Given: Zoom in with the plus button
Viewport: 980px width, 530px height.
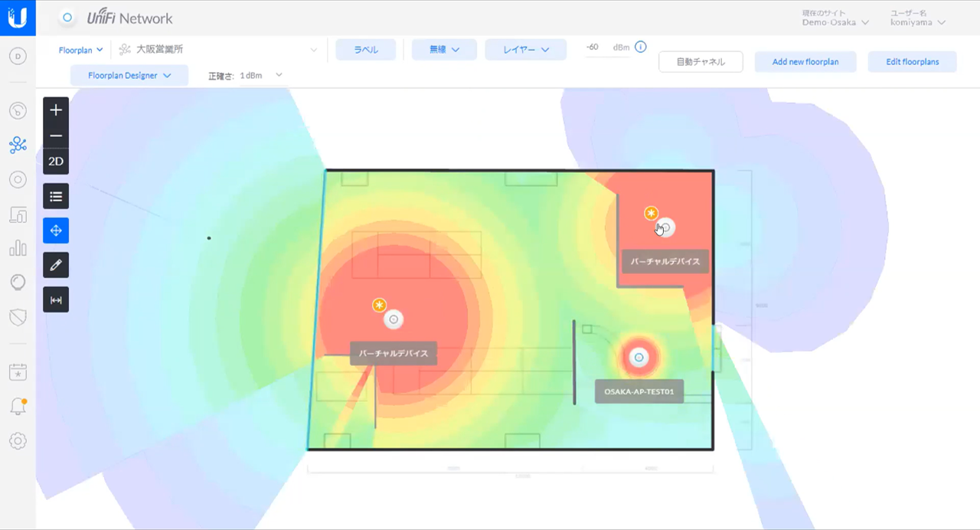Looking at the screenshot, I should (56, 110).
